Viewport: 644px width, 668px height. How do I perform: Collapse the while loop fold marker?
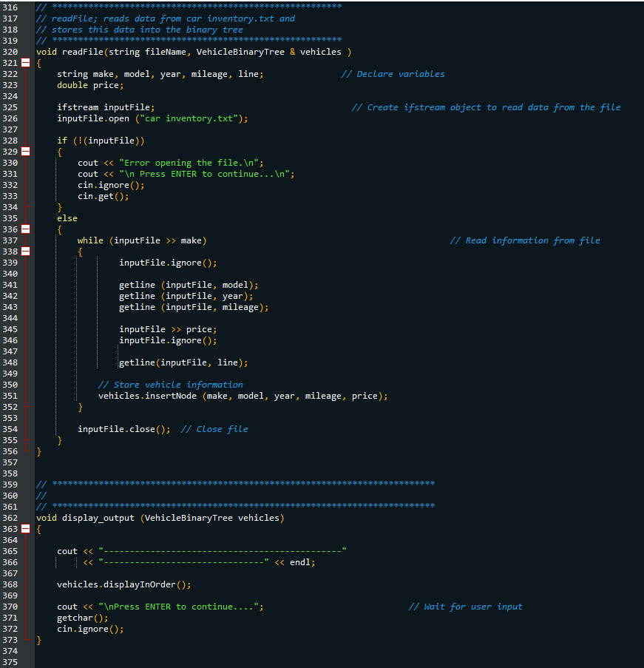point(26,252)
